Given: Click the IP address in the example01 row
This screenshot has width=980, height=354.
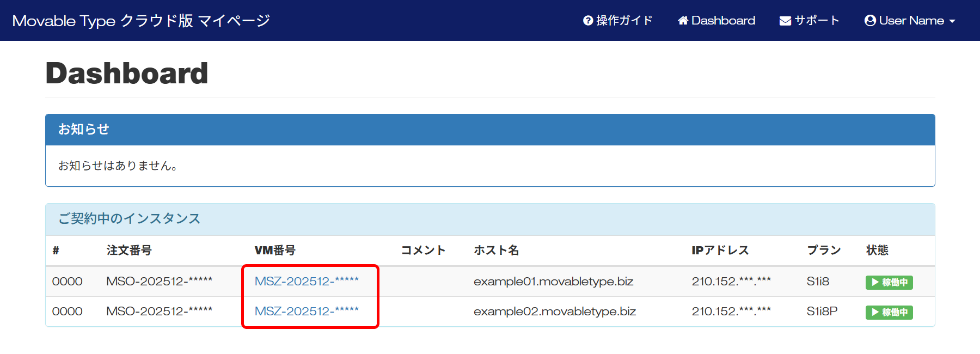Looking at the screenshot, I should (731, 281).
